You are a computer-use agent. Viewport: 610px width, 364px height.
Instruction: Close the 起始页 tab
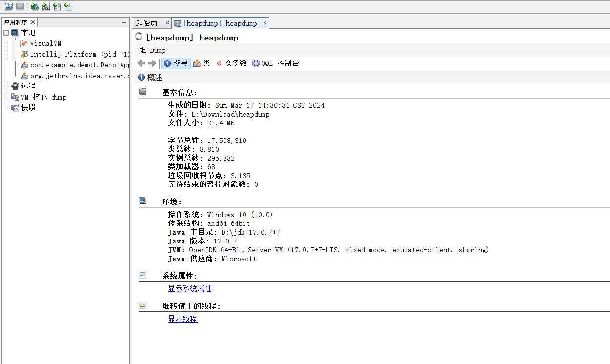click(167, 22)
